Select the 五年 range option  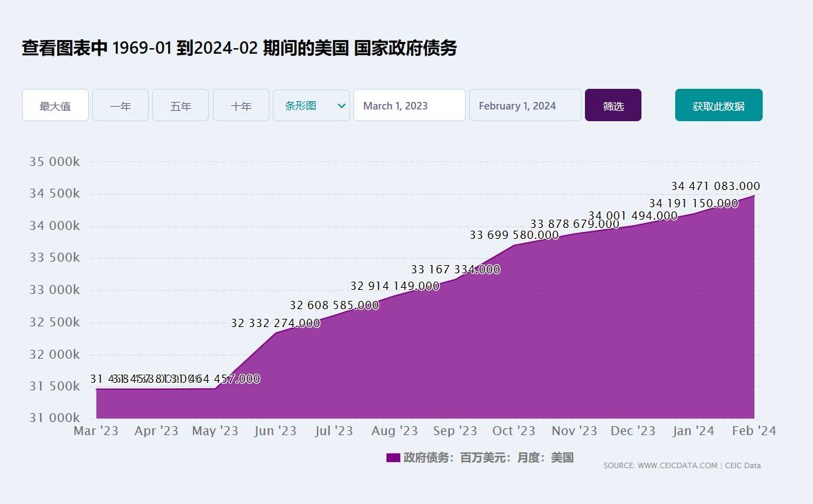pos(180,105)
